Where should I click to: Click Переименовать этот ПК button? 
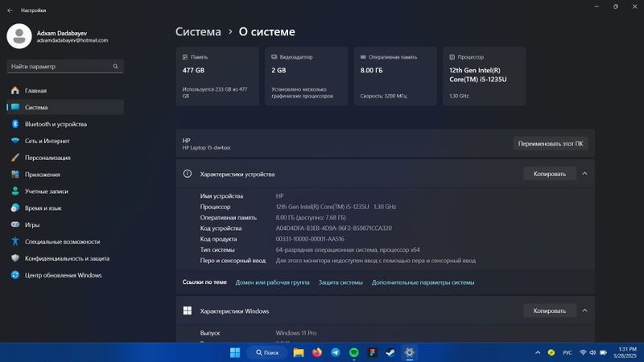coord(551,144)
